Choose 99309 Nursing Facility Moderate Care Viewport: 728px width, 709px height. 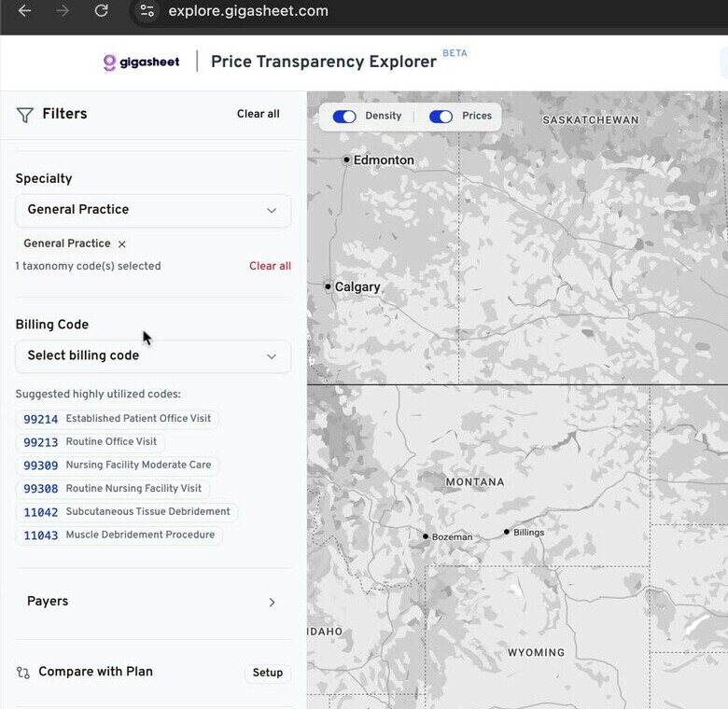click(x=117, y=466)
